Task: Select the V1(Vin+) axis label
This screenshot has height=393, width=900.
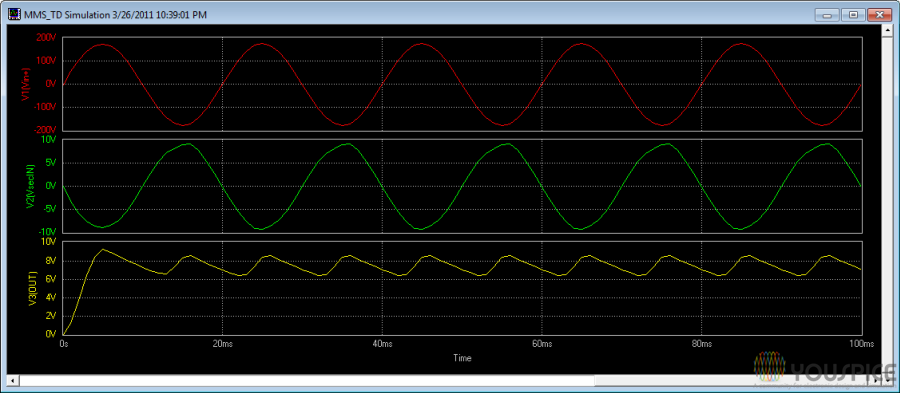Action: click(25, 83)
